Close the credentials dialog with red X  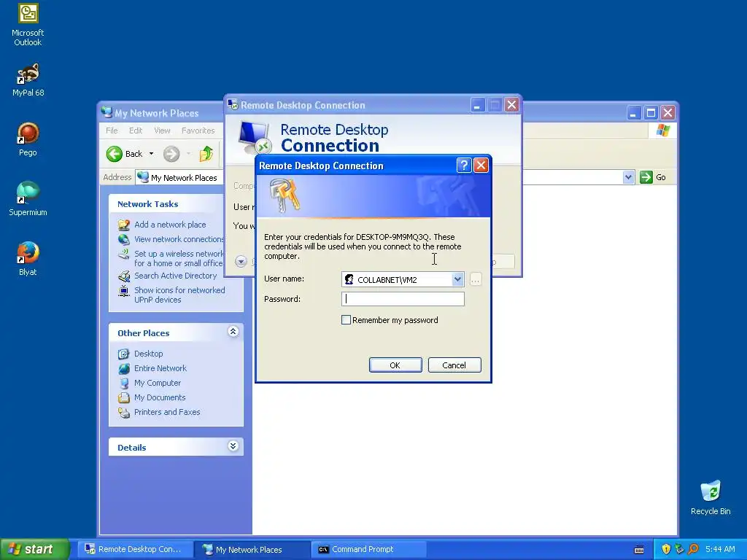tap(481, 166)
